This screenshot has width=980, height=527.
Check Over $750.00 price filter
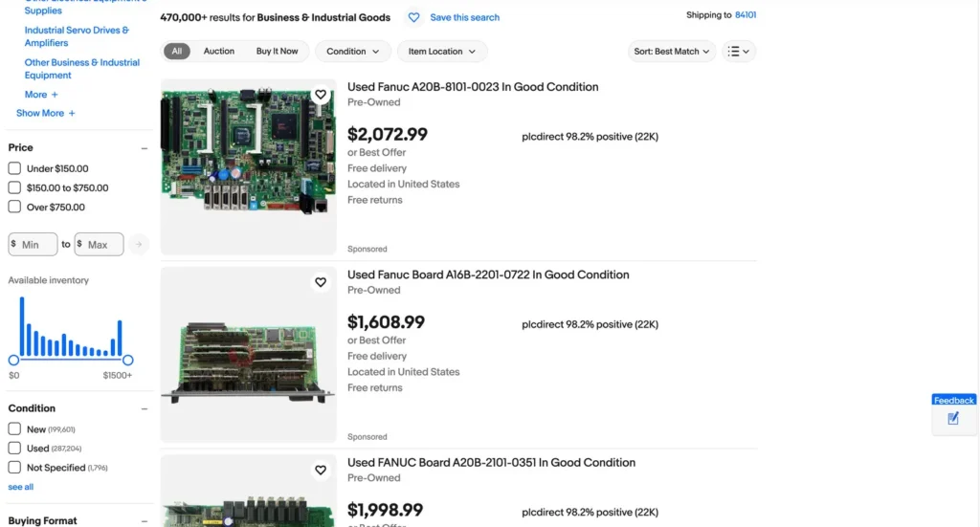click(14, 207)
